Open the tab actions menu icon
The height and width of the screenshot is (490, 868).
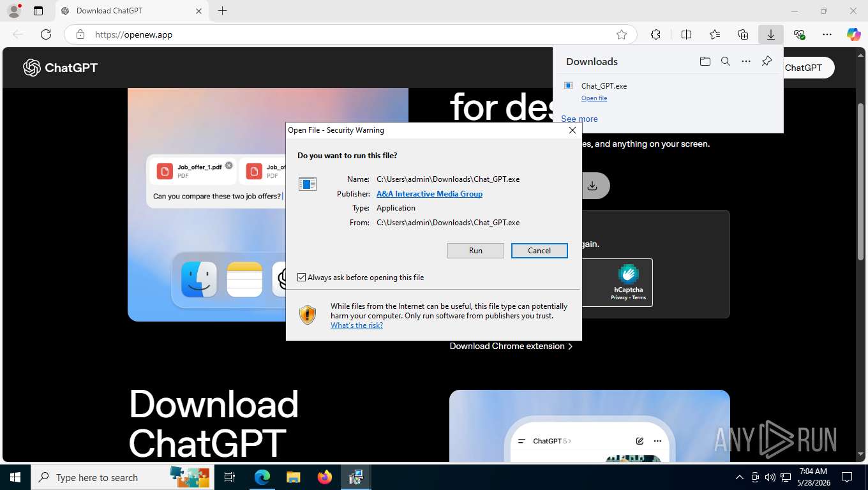point(38,11)
